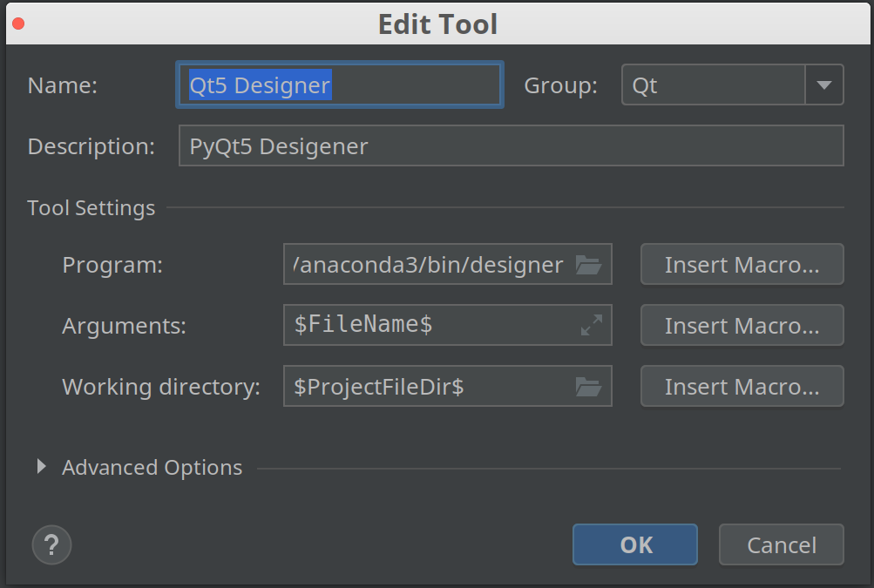Click the directory picker icon beside $ProjectFileDir$
This screenshot has height=588, width=874.
(590, 386)
